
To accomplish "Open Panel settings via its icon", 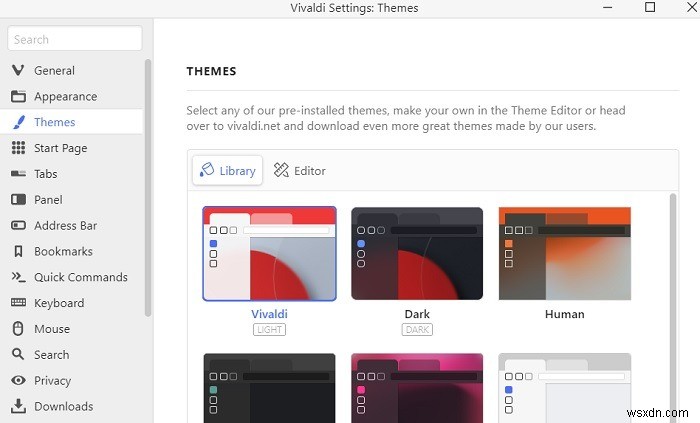I will (18, 199).
